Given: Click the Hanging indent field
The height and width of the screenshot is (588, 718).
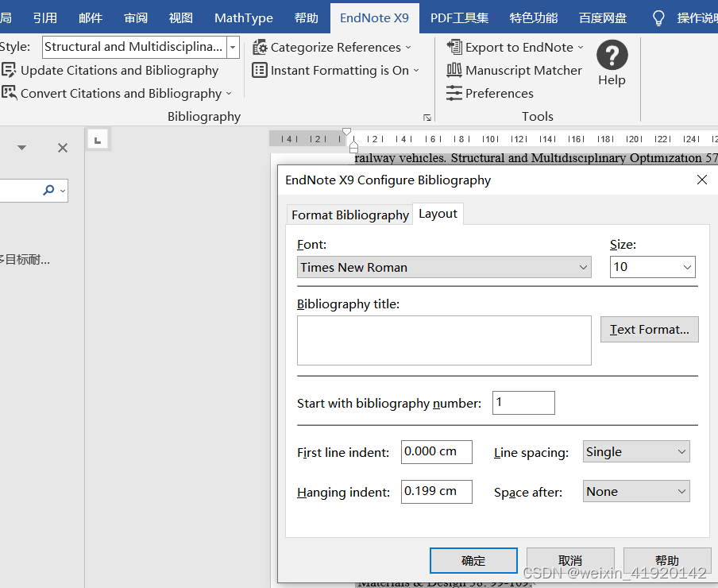Looking at the screenshot, I should [436, 491].
